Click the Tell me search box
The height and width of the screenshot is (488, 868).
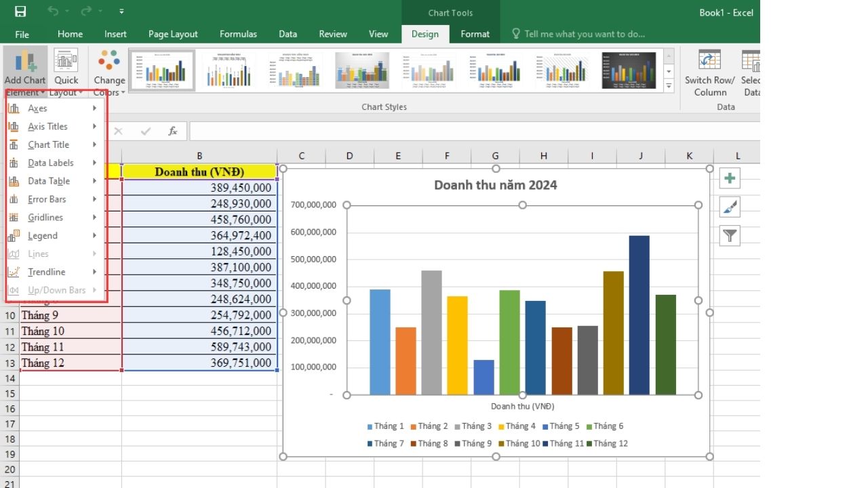[x=584, y=34]
